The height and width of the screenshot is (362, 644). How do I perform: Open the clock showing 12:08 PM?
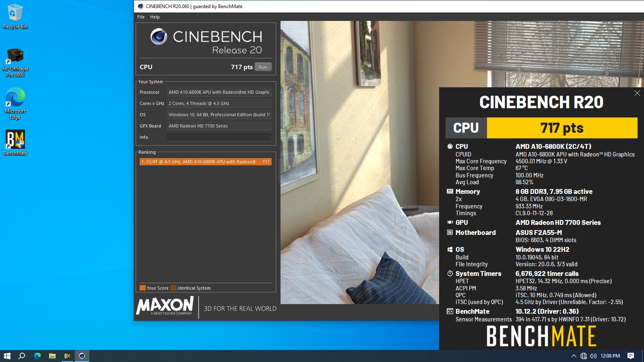(x=610, y=356)
